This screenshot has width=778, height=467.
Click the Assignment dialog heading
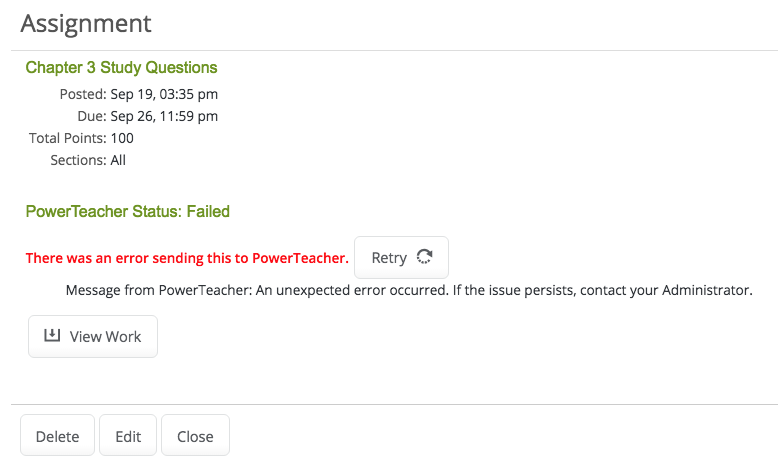click(86, 24)
